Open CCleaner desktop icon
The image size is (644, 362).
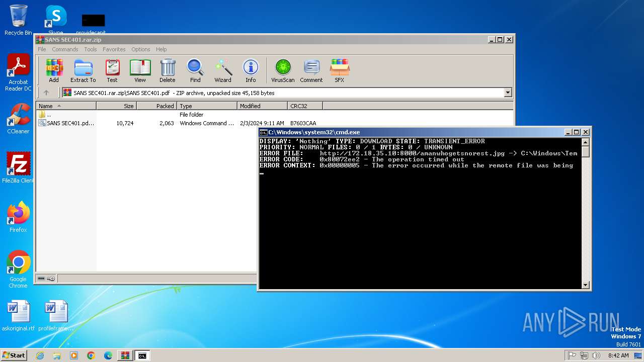point(18,119)
